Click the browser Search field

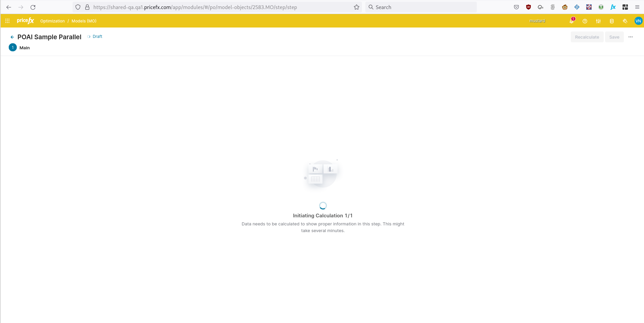tap(421, 7)
